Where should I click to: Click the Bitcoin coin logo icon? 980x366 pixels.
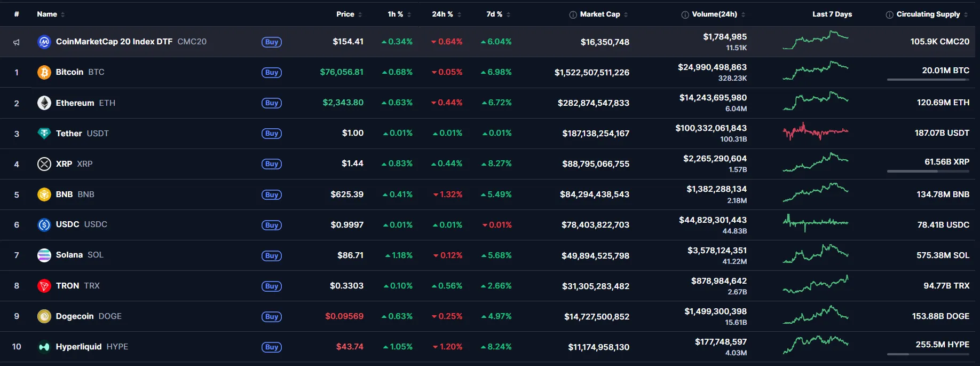(44, 72)
